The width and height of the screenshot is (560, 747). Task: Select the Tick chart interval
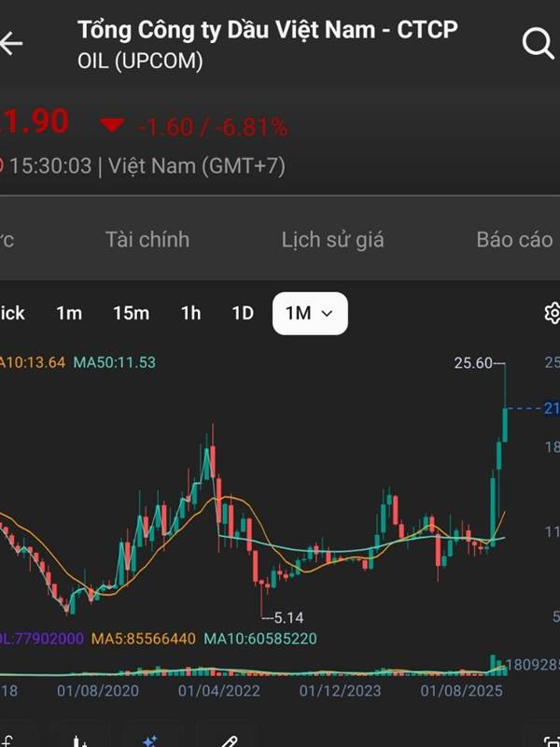tap(12, 314)
